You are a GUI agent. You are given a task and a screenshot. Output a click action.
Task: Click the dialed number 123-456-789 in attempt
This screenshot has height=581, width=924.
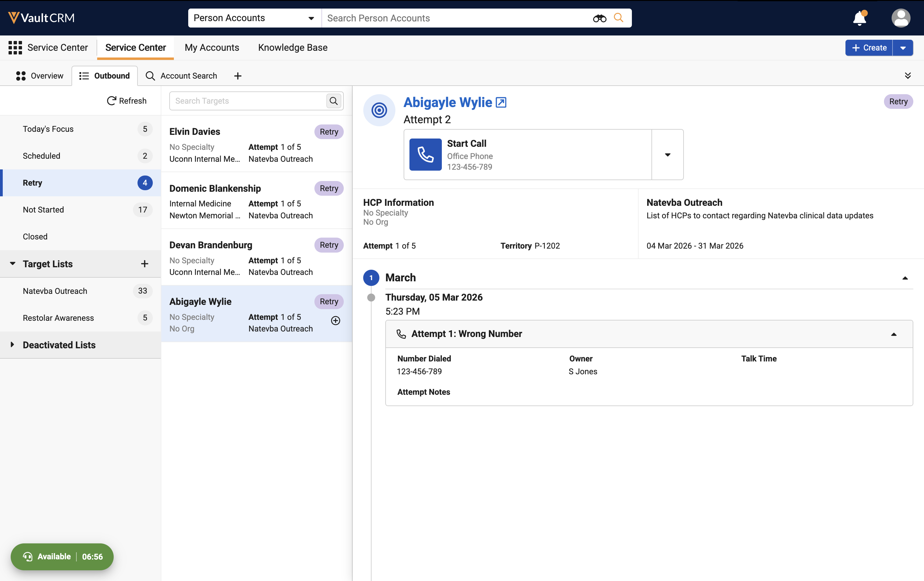coord(419,371)
